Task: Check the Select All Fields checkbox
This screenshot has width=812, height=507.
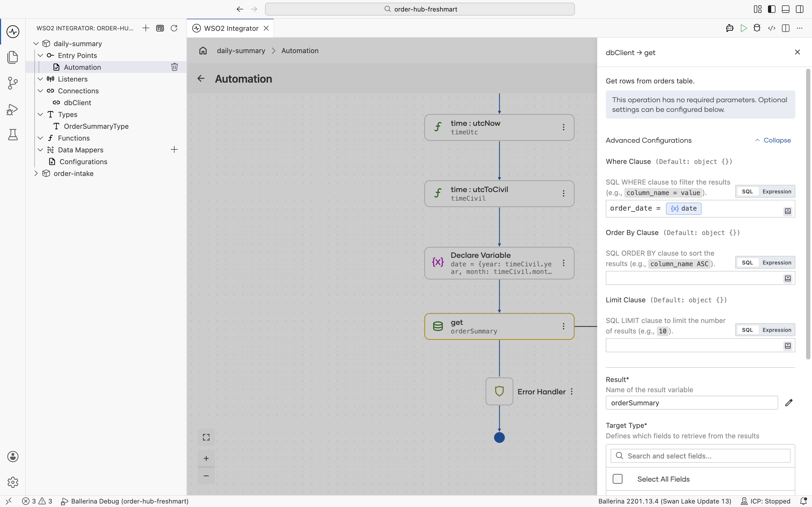Action: 617,479
